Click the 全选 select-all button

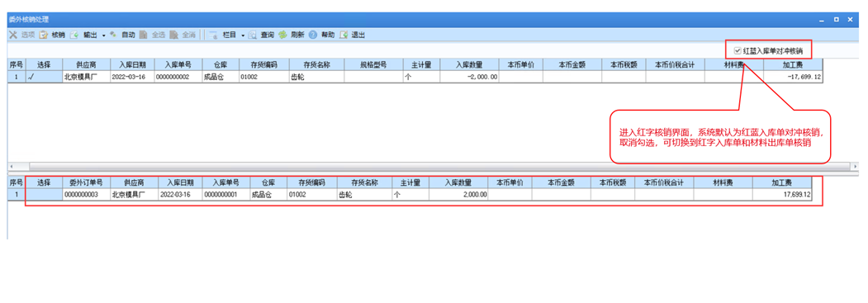pyautogui.click(x=153, y=35)
